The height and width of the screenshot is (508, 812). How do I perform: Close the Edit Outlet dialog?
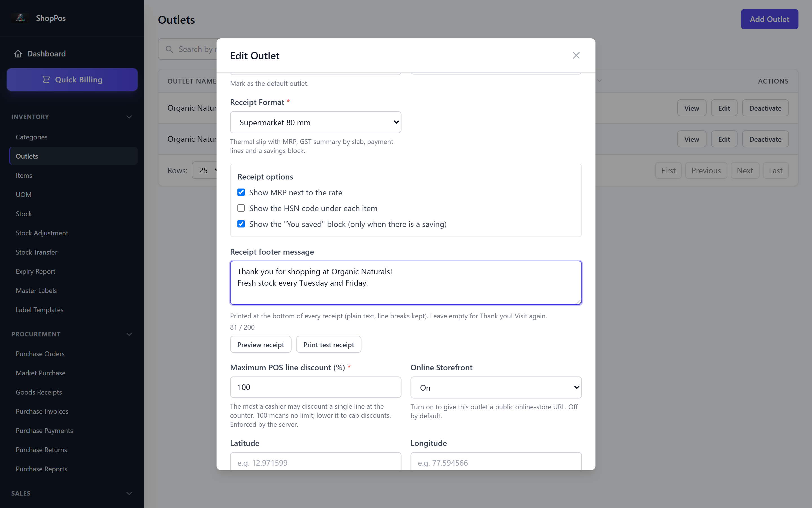click(x=576, y=55)
